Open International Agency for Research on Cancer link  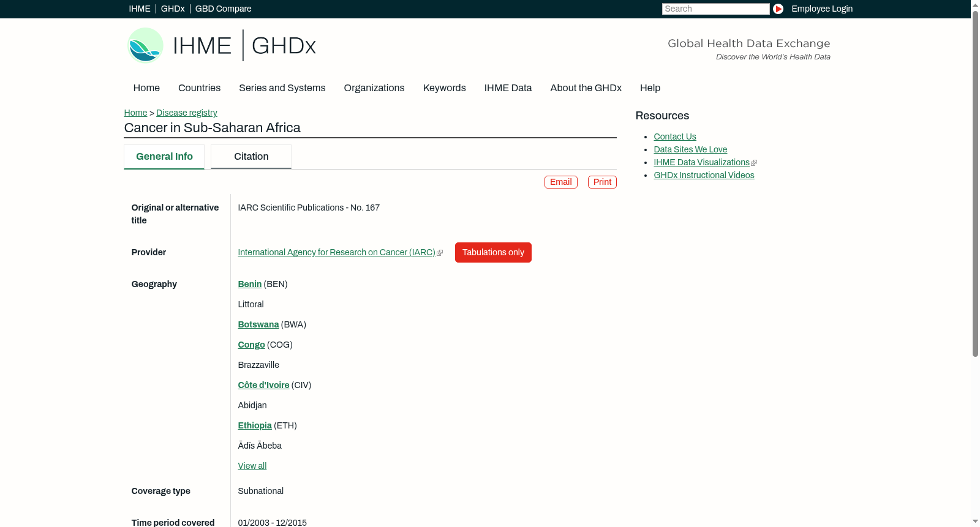coord(336,252)
